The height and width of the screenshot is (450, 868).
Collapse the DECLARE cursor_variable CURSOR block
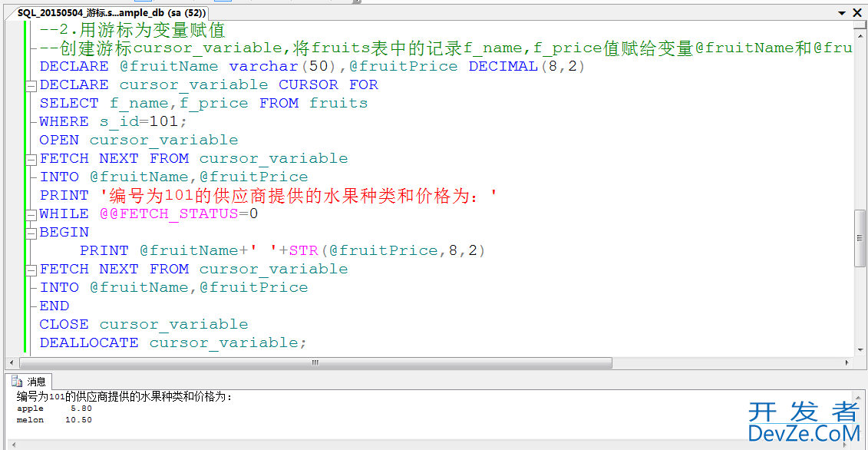(31, 85)
